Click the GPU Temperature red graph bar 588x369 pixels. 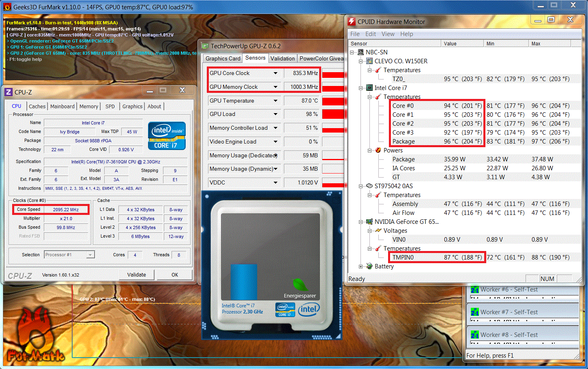pyautogui.click(x=333, y=101)
